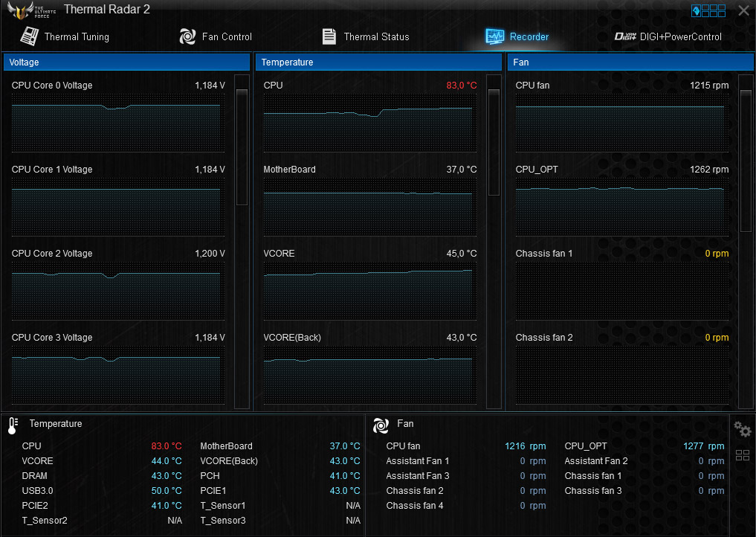This screenshot has height=537, width=756.
Task: Click the Chassis fan 3 row
Action: coord(644,491)
